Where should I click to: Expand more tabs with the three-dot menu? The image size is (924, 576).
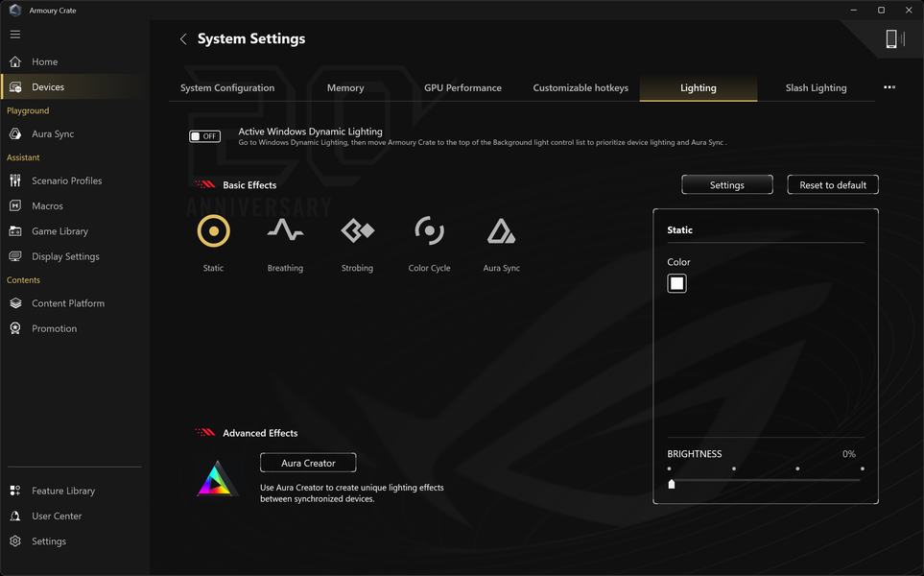click(889, 87)
